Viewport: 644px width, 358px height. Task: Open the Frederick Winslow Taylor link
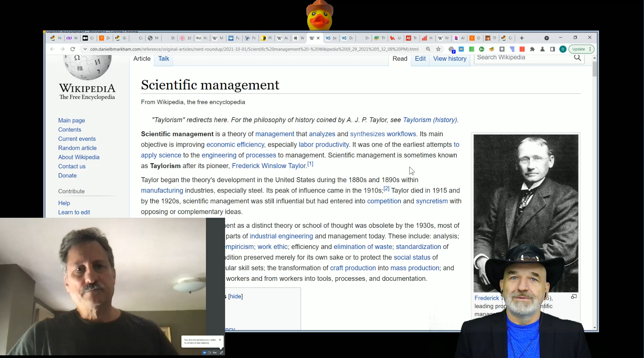click(269, 166)
